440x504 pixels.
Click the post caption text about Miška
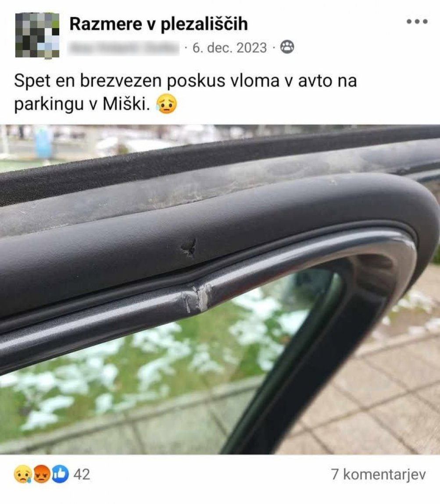tap(185, 92)
